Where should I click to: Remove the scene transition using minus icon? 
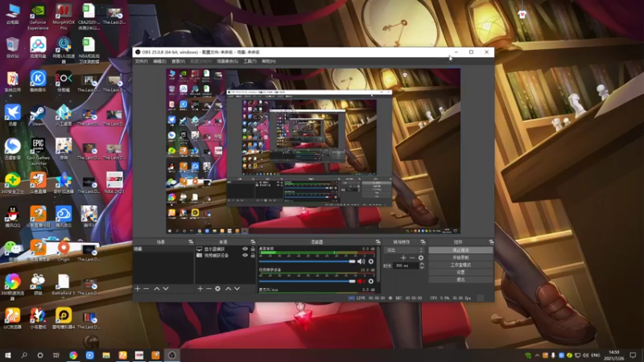(412, 257)
